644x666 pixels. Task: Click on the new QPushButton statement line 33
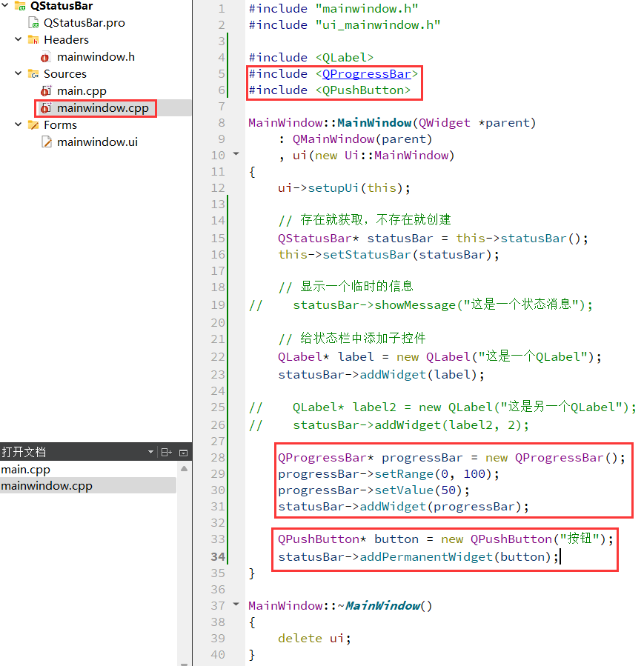pyautogui.click(x=445, y=539)
